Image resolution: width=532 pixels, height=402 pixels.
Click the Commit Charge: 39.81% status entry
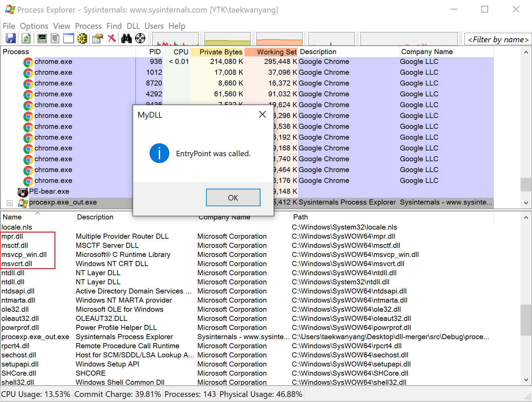(x=118, y=394)
